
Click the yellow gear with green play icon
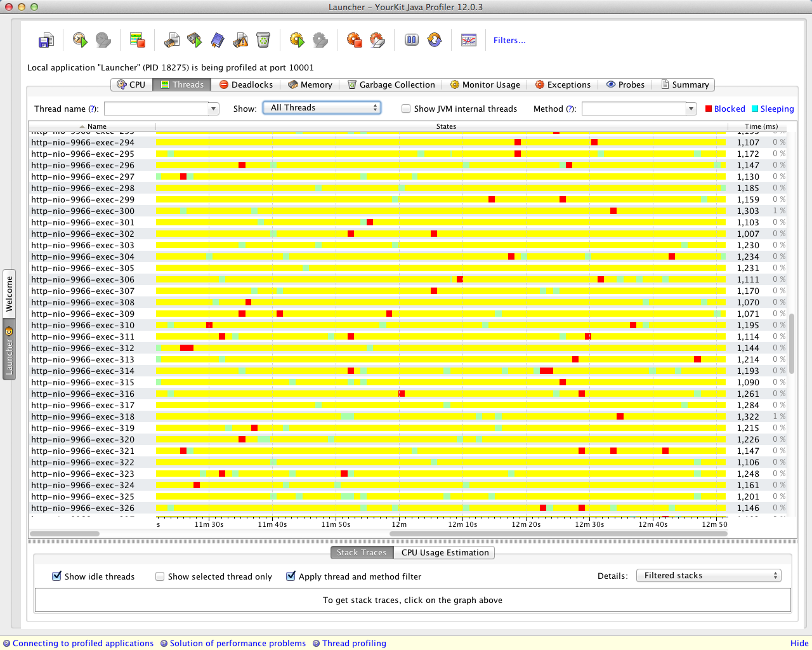point(297,40)
